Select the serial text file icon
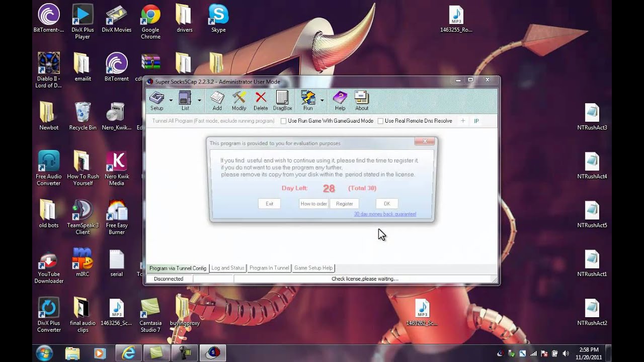The image size is (644, 362). point(117,262)
